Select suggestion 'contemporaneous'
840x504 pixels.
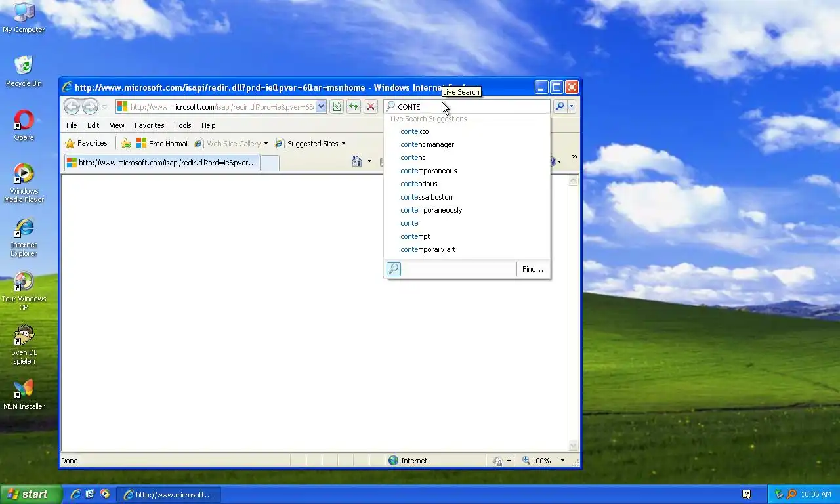click(467, 171)
